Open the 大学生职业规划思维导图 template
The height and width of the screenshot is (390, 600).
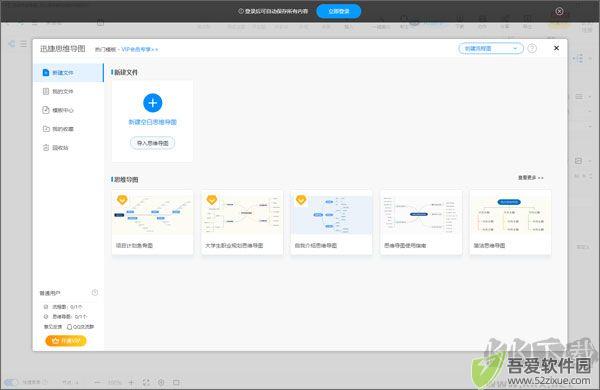(x=242, y=222)
